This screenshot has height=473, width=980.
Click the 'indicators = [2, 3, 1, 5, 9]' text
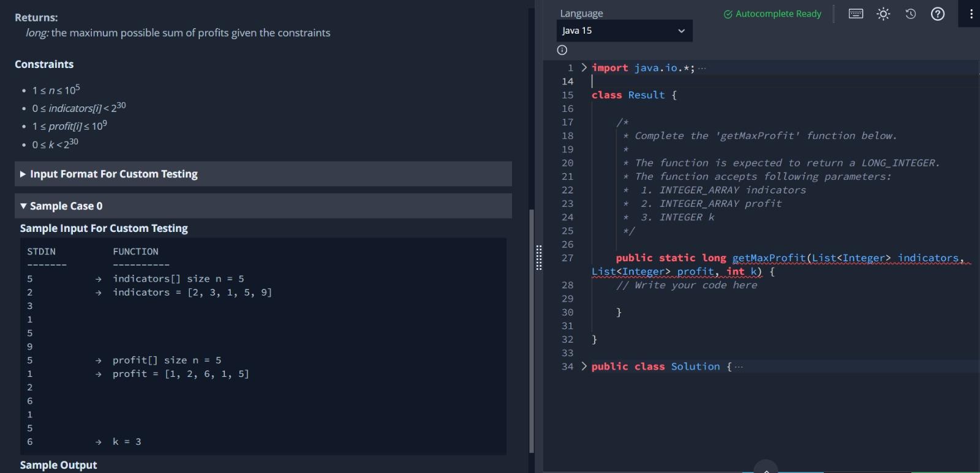coord(192,292)
